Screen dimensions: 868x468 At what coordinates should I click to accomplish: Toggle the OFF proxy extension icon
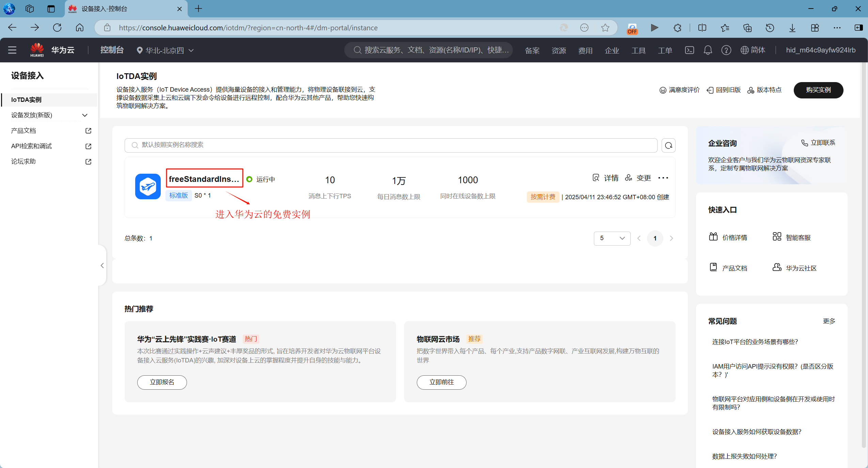632,28
